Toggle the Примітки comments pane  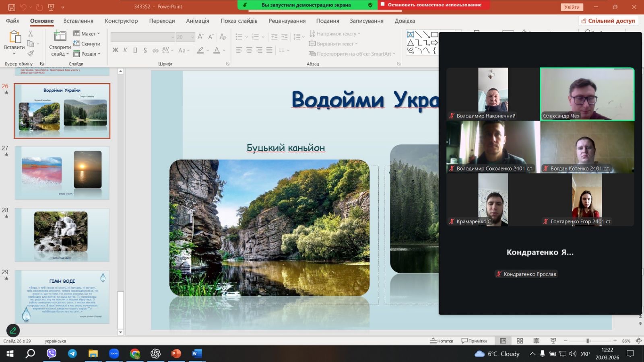pos(474,341)
